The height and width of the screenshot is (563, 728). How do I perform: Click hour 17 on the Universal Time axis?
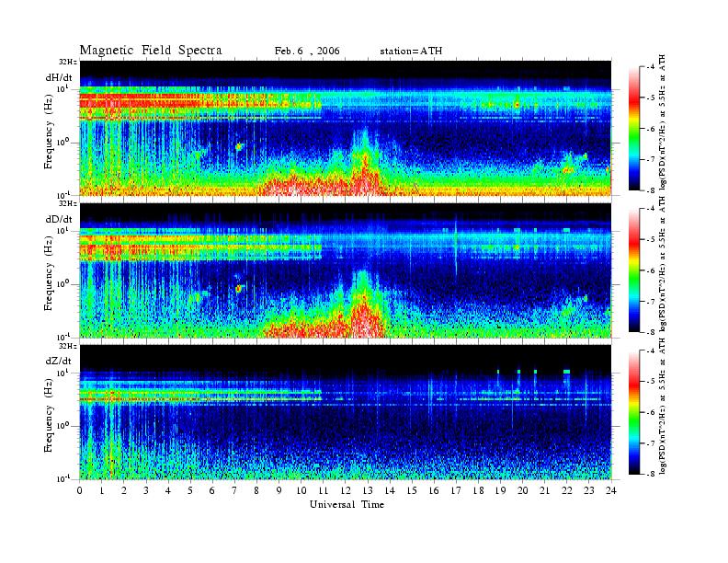tap(456, 491)
